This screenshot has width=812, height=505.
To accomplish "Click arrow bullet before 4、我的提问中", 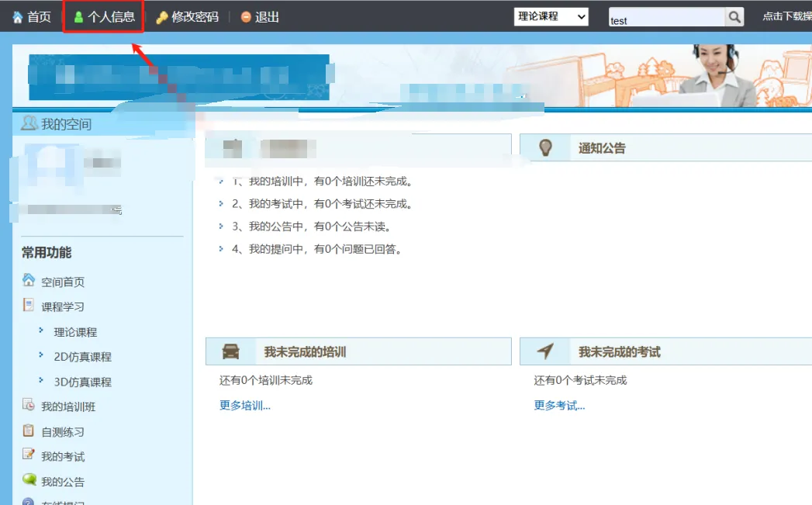I will (x=221, y=248).
